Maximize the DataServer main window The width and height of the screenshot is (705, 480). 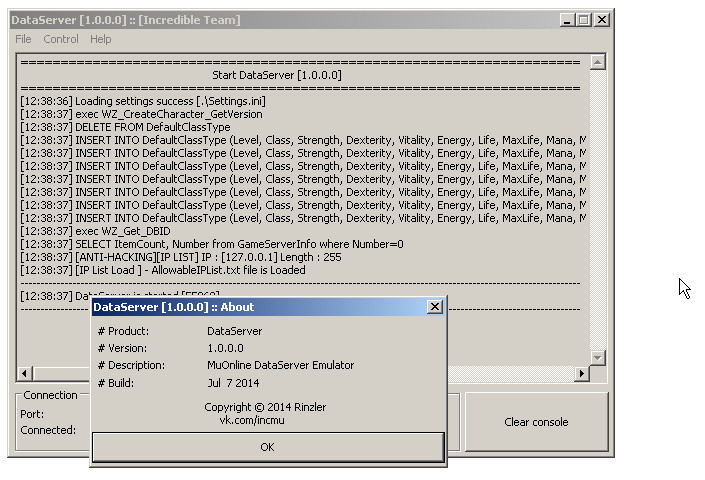[584, 20]
